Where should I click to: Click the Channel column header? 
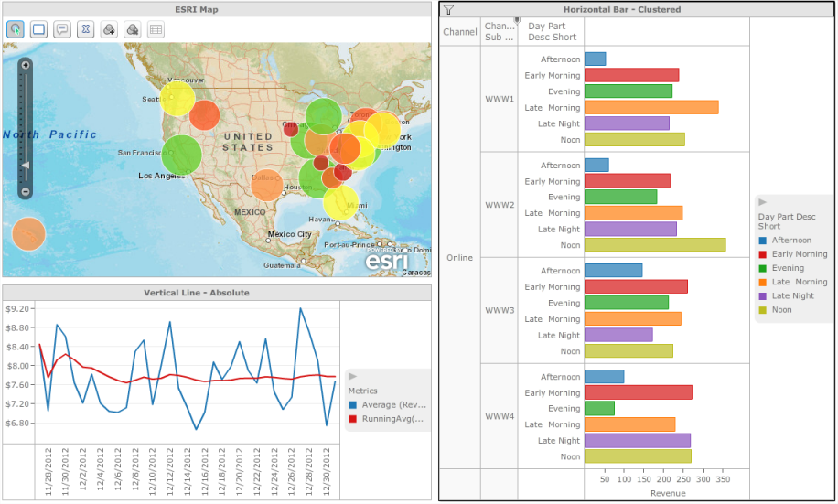459,32
